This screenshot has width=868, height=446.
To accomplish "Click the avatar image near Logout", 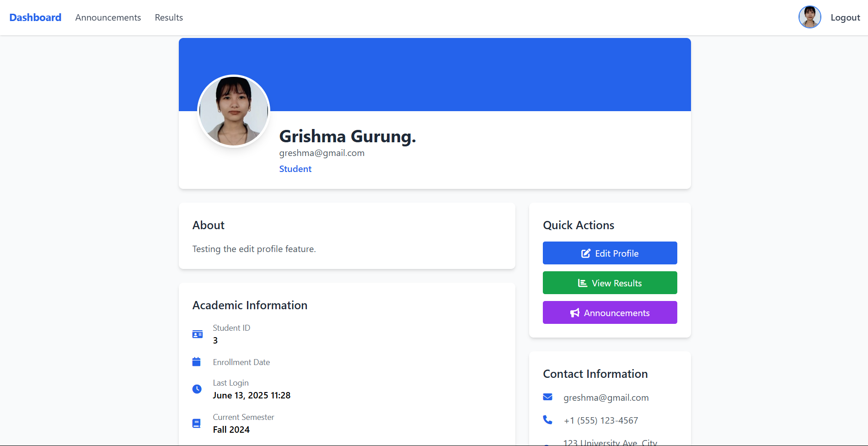I will [x=809, y=17].
